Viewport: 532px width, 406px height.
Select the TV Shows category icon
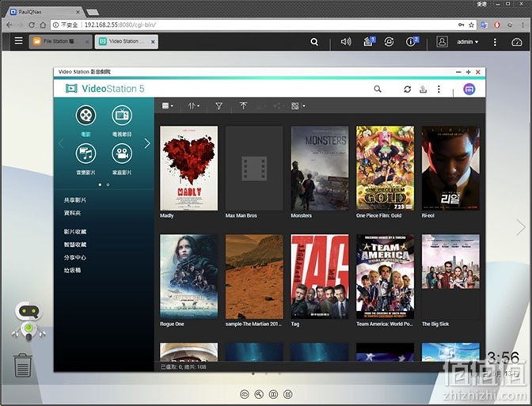(122, 116)
